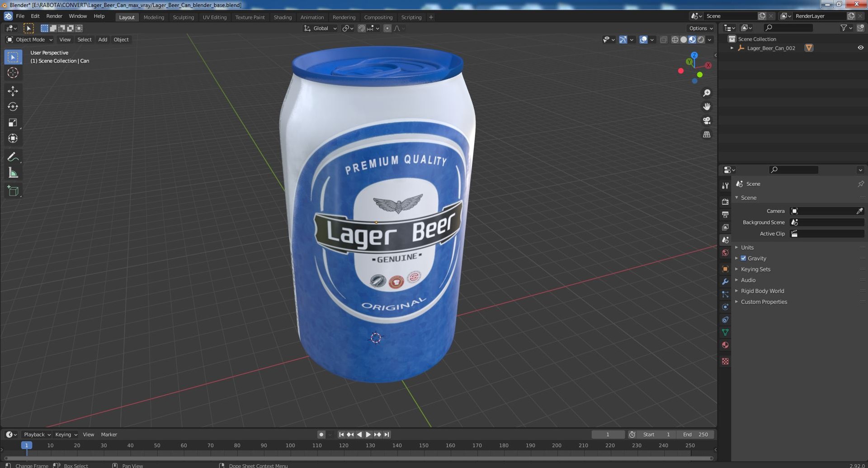This screenshot has height=468, width=868.
Task: Click the timeline horizontal scrollbar
Action: pos(359,458)
